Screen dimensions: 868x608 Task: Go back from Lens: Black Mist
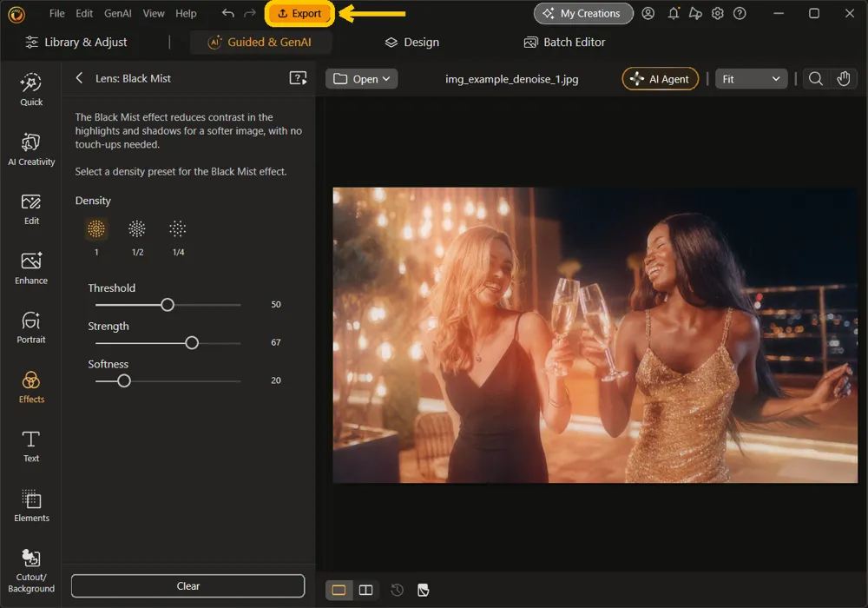click(x=79, y=78)
